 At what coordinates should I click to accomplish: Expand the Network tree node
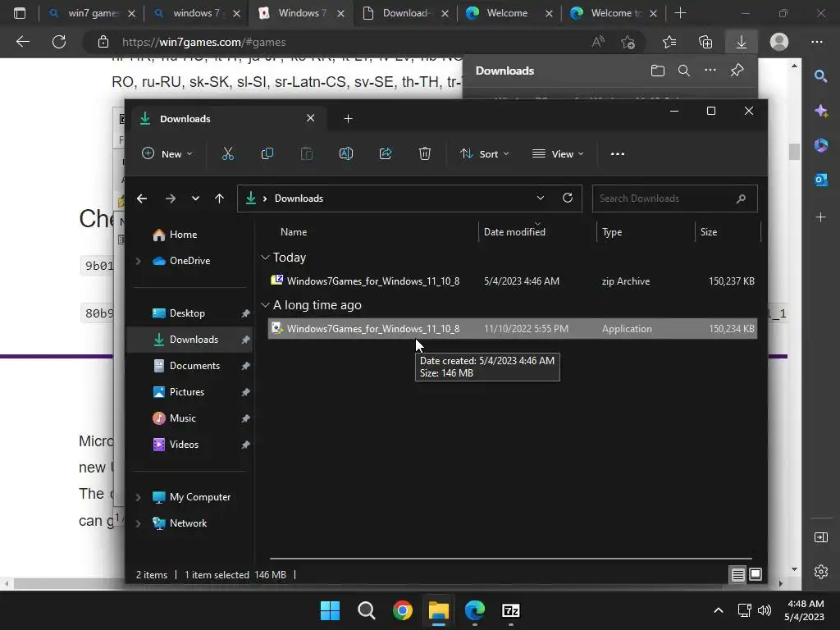click(138, 523)
